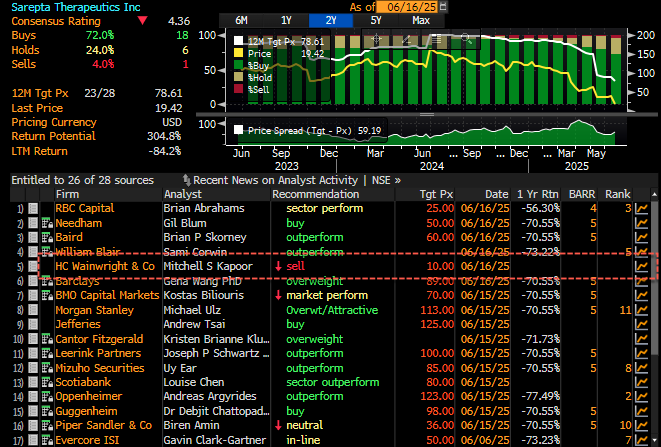Toggle the yellow Price legend swatch
Viewport: 661px width, 447px height.
(239, 53)
